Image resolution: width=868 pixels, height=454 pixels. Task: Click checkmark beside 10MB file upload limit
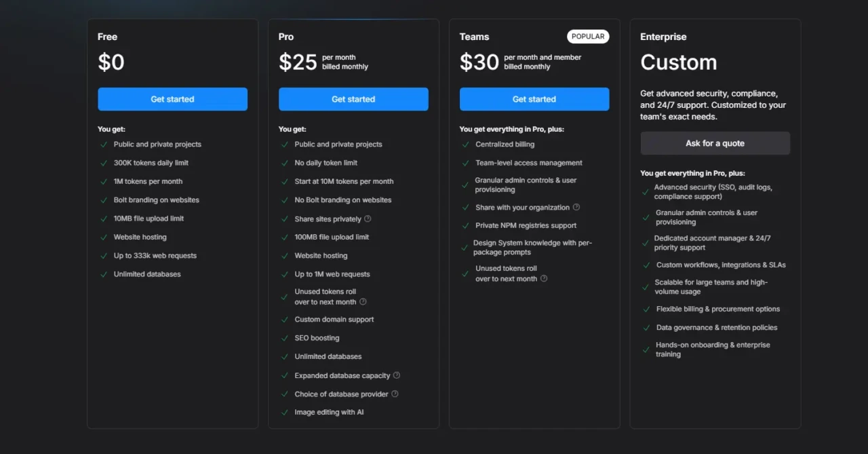(x=104, y=219)
